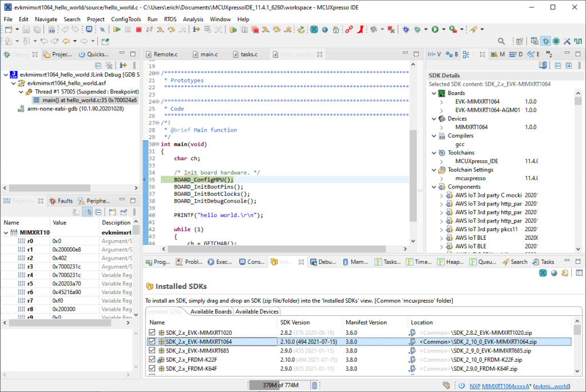The image size is (586, 392).
Task: Open the Faults view tab icon
Action: [x=53, y=201]
